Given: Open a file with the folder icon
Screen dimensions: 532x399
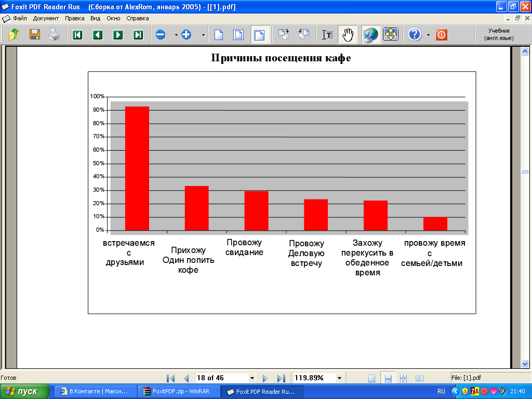Looking at the screenshot, I should click(x=14, y=35).
